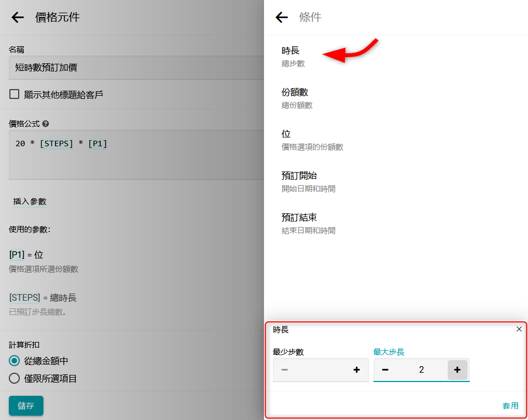Choose the 時長 condition item

[x=290, y=56]
